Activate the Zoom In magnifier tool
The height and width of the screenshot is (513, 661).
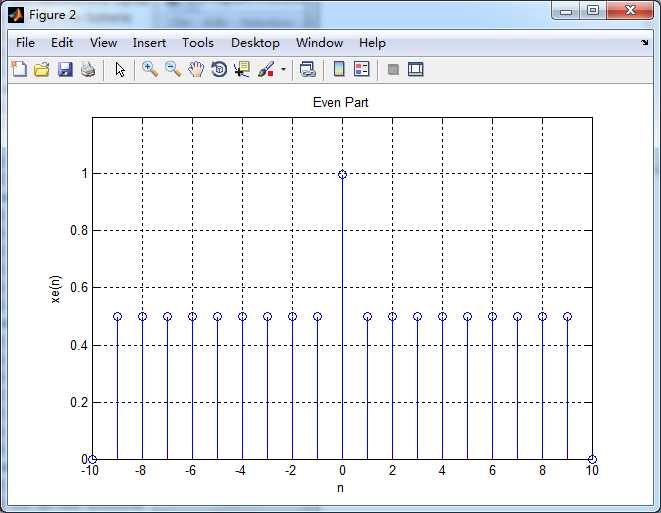[150, 69]
